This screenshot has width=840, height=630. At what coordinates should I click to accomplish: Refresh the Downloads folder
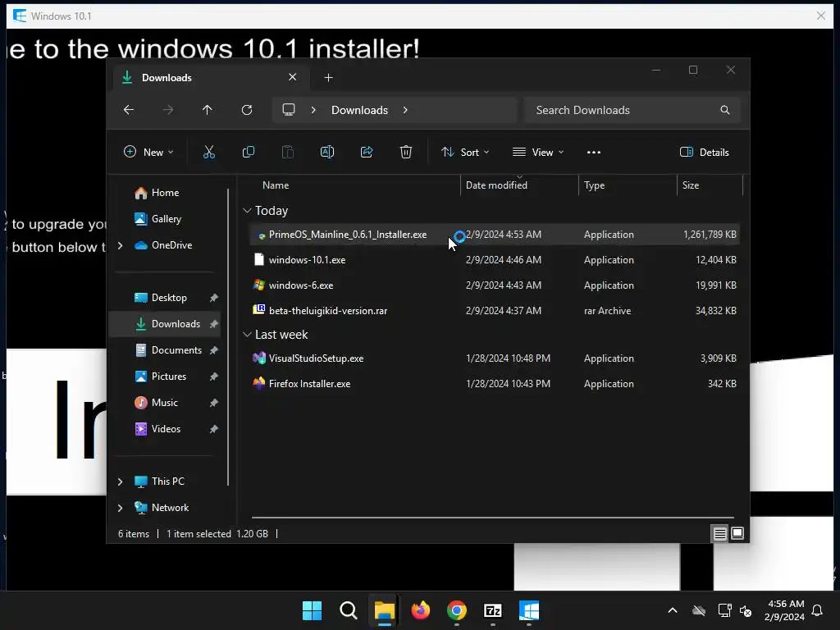[247, 110]
